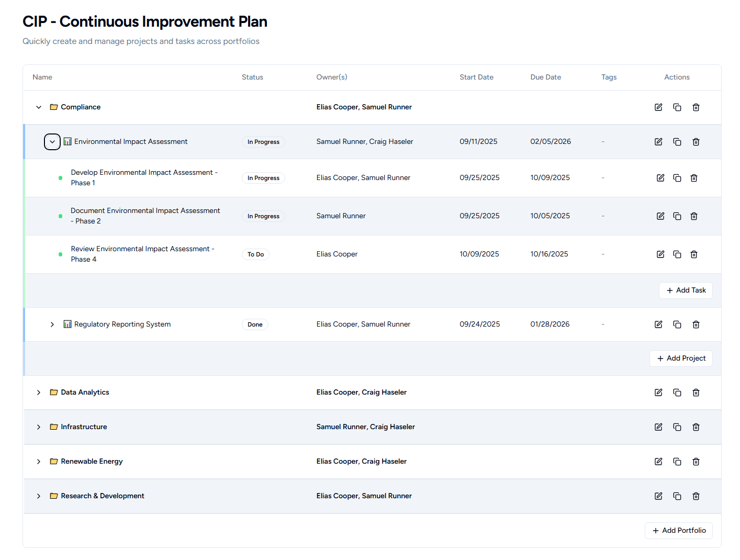Expand the Renewable Energy portfolio

[39, 462]
